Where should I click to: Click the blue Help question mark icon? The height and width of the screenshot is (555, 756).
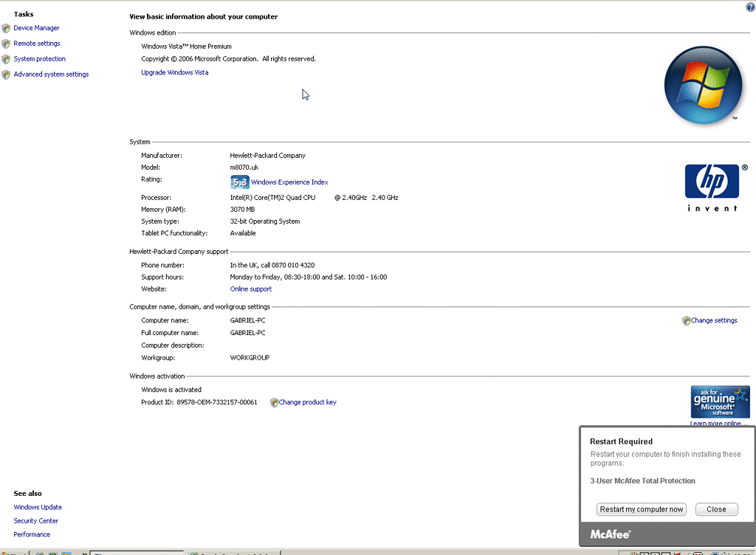[750, 7]
